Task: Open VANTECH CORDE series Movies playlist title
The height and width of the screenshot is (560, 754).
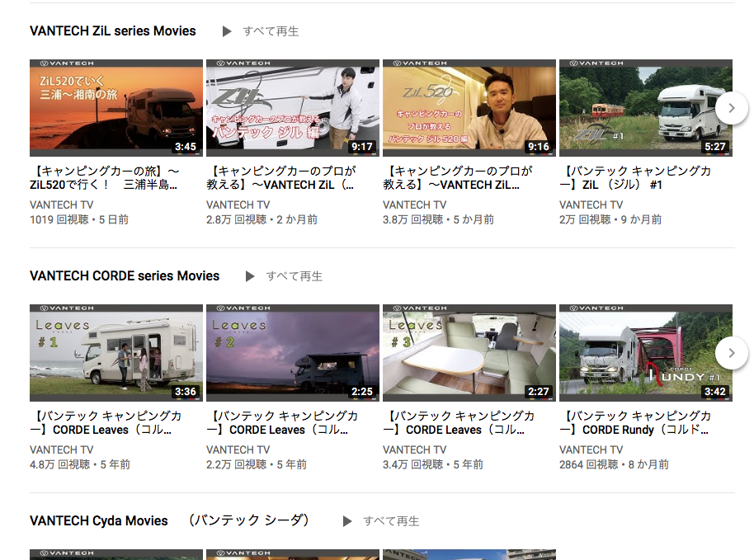Action: pos(125,276)
